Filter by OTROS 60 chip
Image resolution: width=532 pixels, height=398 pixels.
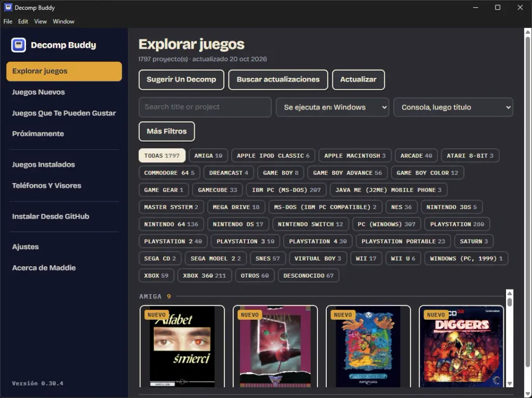pos(255,276)
